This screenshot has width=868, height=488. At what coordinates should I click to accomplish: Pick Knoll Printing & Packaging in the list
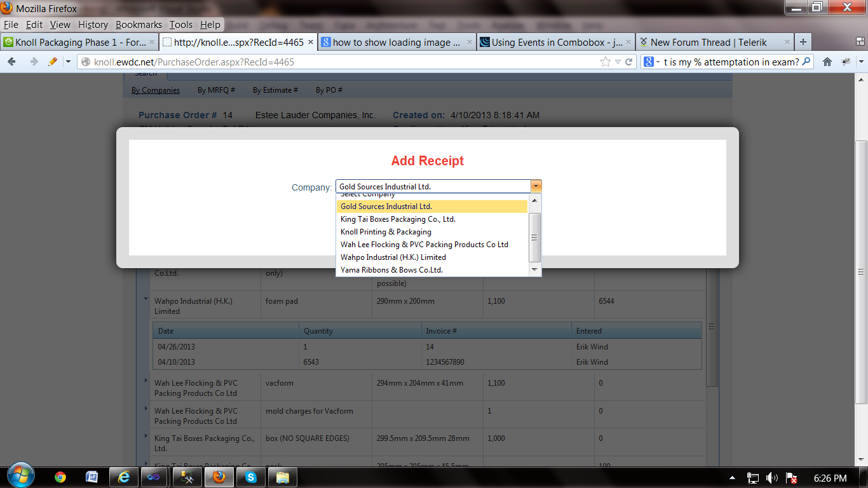coord(432,232)
